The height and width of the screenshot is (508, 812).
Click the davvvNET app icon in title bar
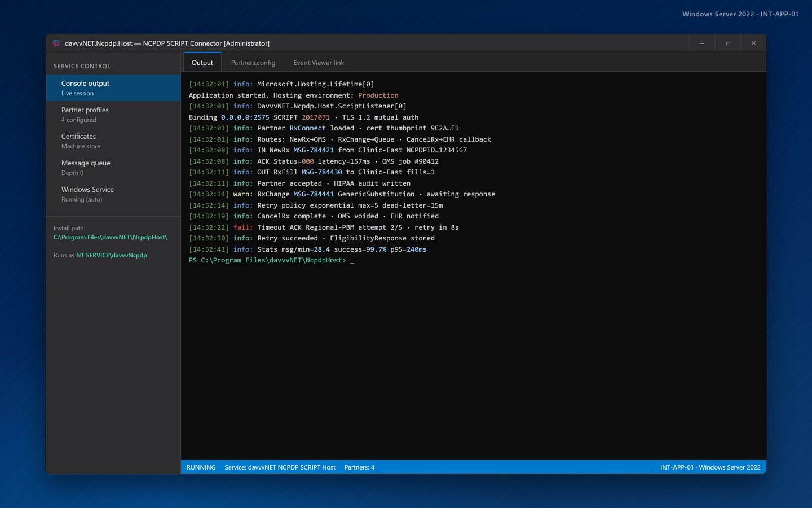tap(56, 43)
